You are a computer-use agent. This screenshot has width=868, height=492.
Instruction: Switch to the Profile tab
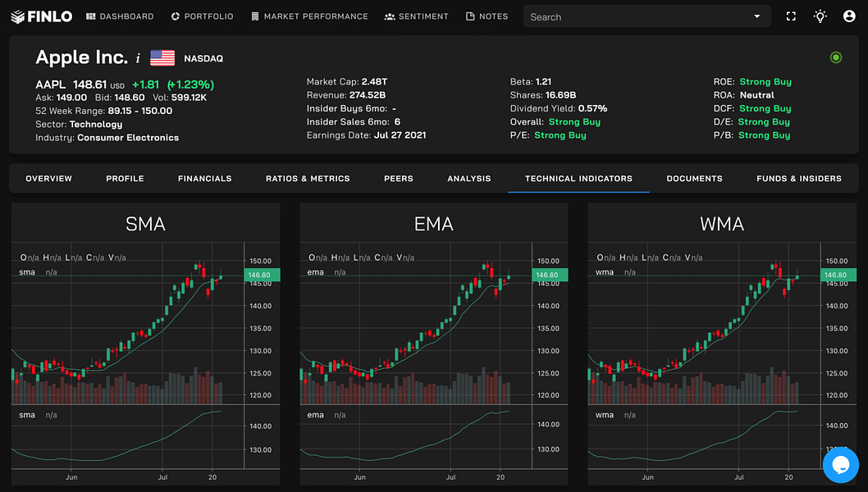125,178
